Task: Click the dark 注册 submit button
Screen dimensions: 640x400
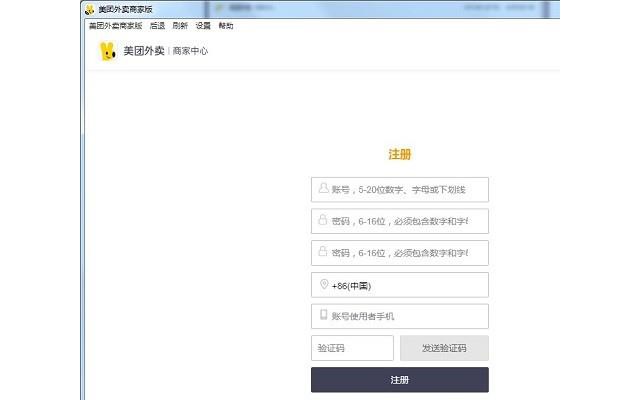Action: 400,380
